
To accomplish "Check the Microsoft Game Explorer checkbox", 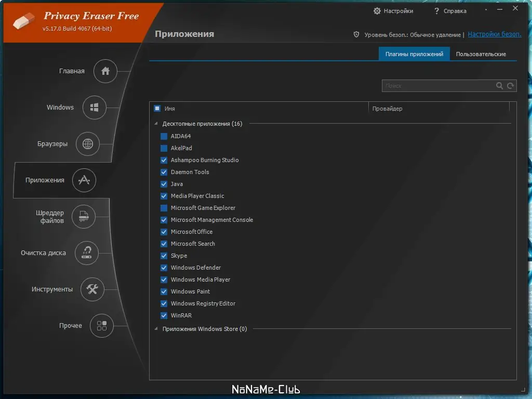I will (x=164, y=208).
